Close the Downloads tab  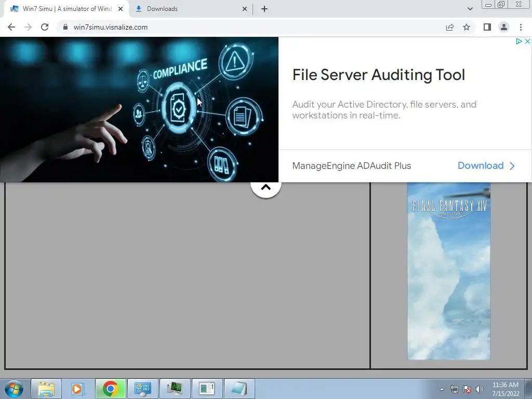click(244, 9)
